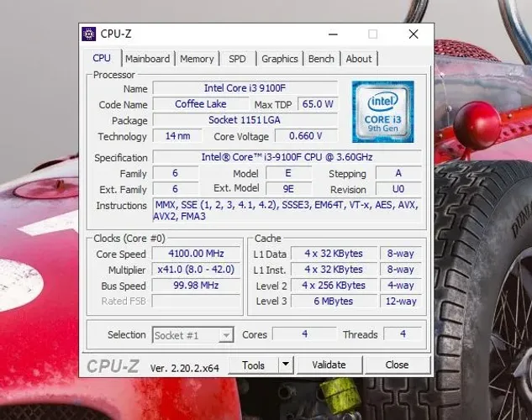Click Level 3 associativity '12-way'
Viewport: 532px width, 420px height.
point(401,301)
